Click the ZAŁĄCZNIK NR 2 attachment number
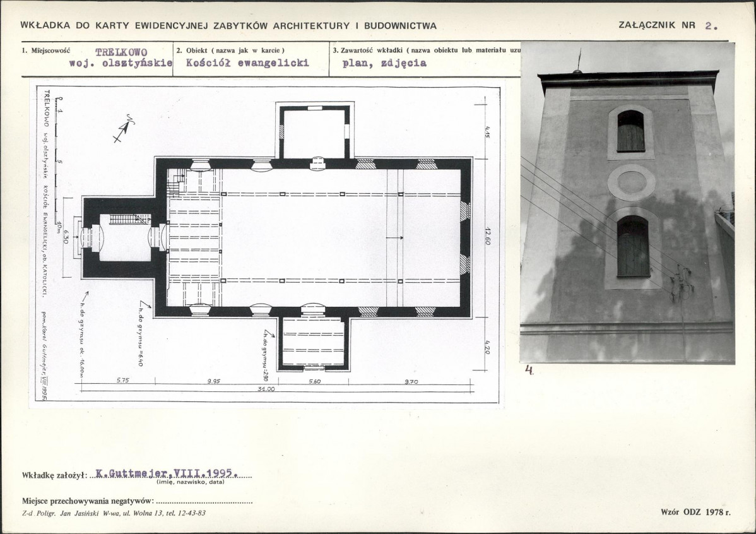Image resolution: width=756 pixels, height=534 pixels. tap(669, 26)
